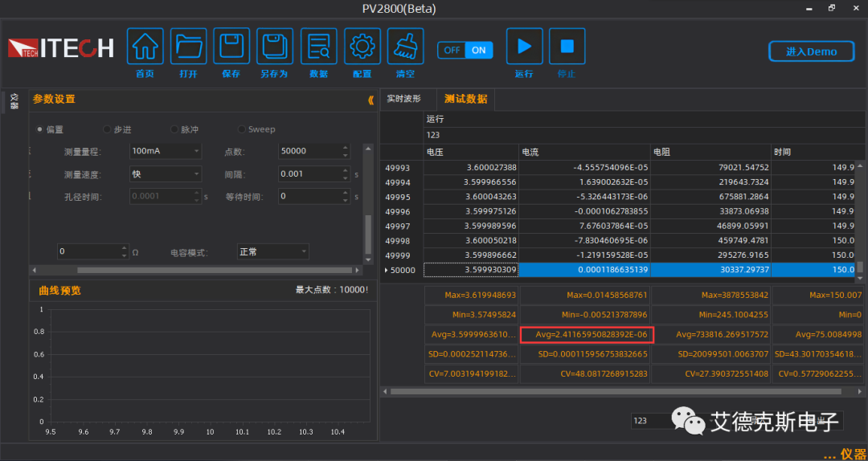This screenshot has height=461, width=868.
Task: Click the 电流 column header
Action: (x=584, y=152)
